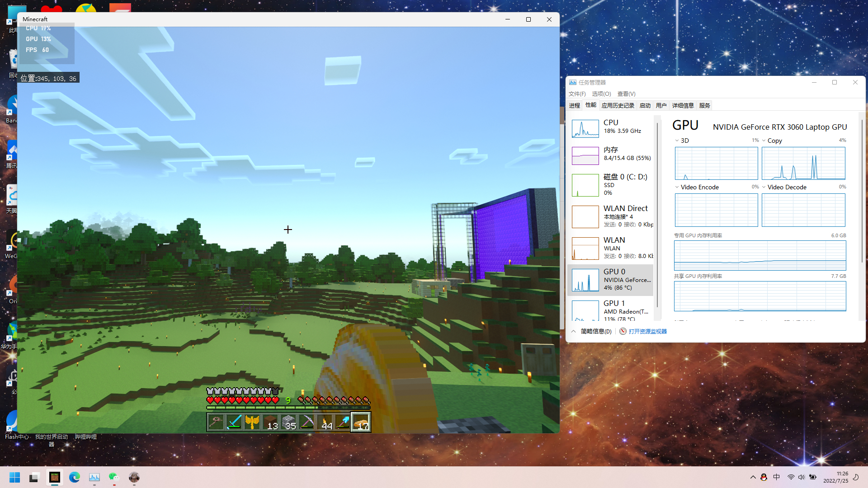Open the clock and date panel
This screenshot has height=488, width=868.
836,477
